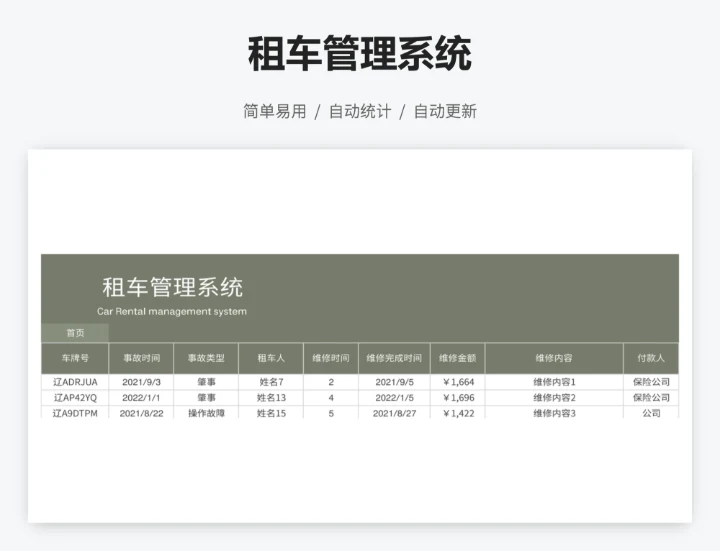The width and height of the screenshot is (720, 551).
Task: Click 公司 payer in 辽A9DTPM row
Action: tap(651, 413)
